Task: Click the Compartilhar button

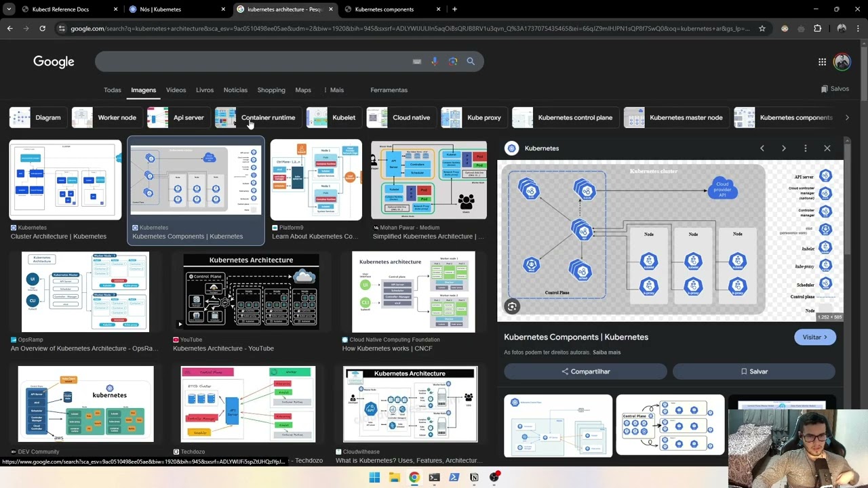Action: tap(586, 371)
